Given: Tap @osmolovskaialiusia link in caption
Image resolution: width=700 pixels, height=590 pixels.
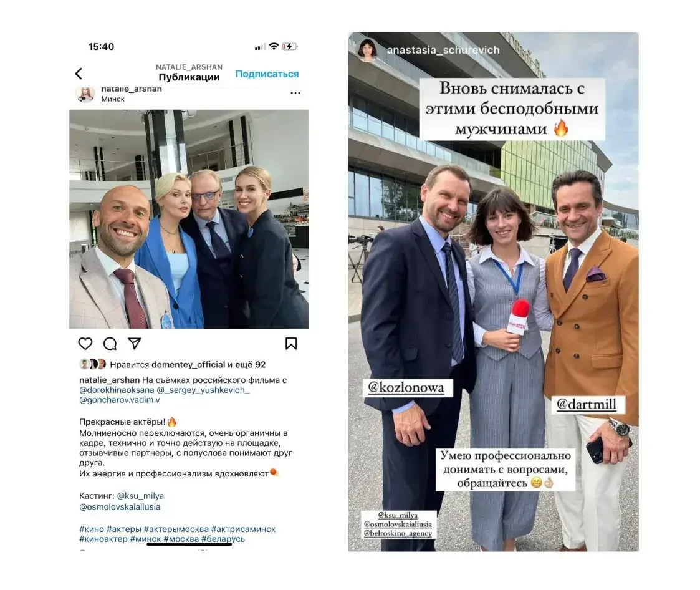Looking at the screenshot, I should point(120,507).
